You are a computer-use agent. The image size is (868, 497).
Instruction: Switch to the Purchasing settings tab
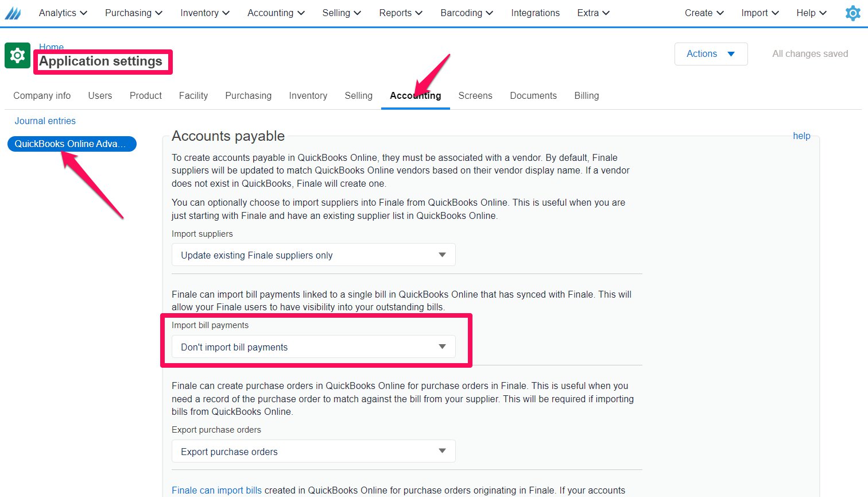click(x=248, y=95)
